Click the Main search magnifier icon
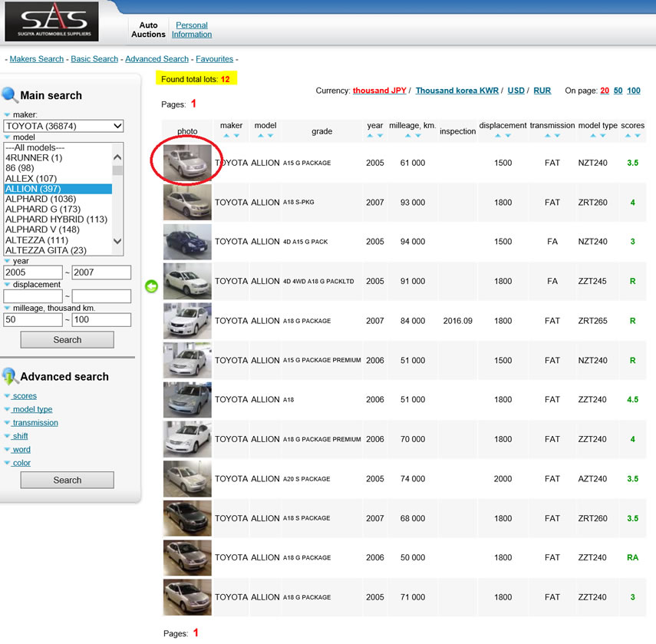Viewport: 656px width, 644px height. click(x=10, y=95)
